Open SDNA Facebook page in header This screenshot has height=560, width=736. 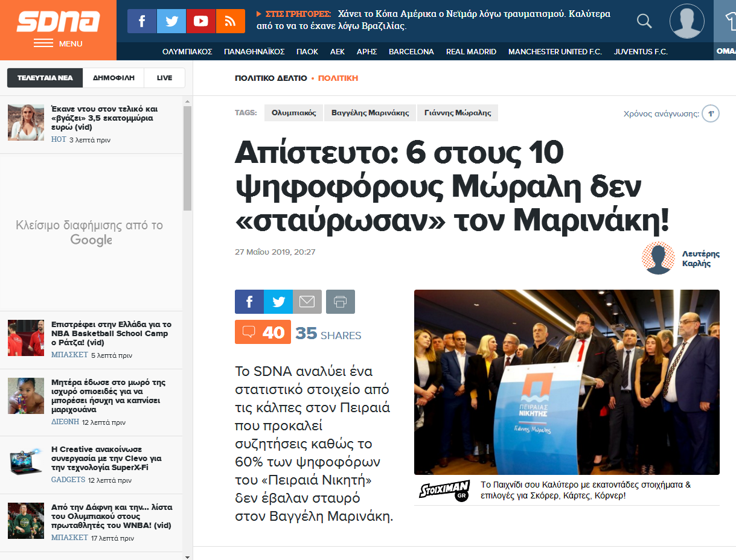click(x=142, y=21)
